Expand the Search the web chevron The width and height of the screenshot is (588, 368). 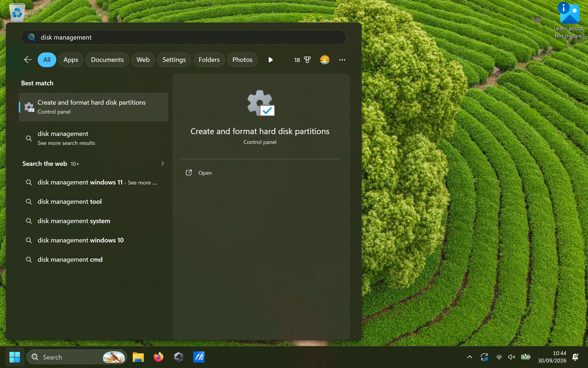tap(163, 164)
